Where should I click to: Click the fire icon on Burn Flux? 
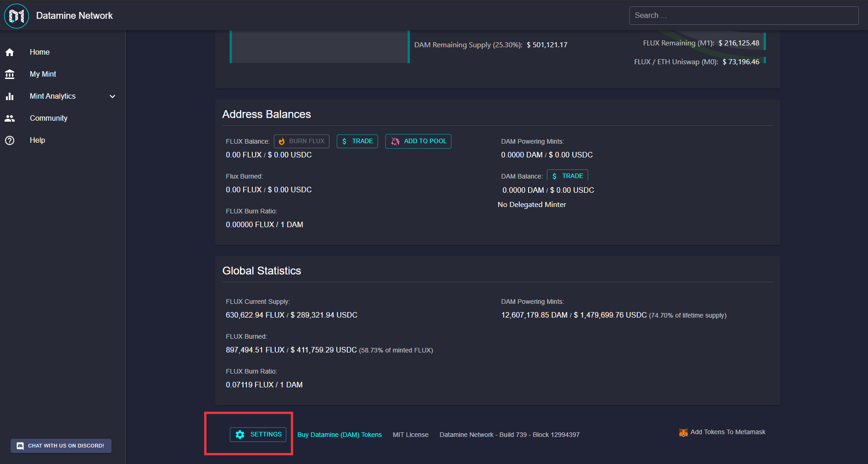(282, 141)
